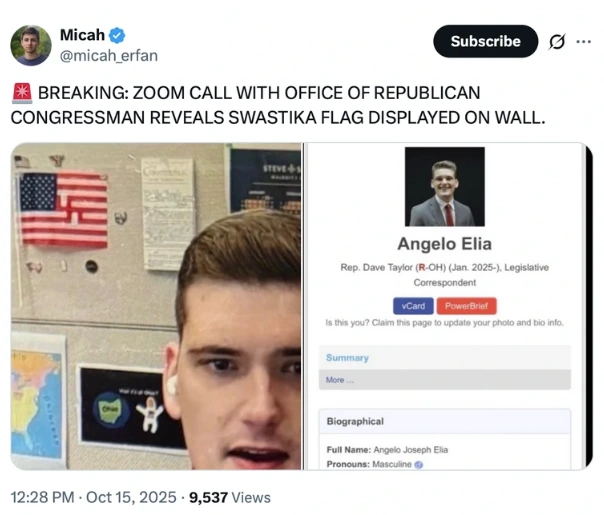
Task: Open the left Zoom call photo
Action: click(x=156, y=306)
